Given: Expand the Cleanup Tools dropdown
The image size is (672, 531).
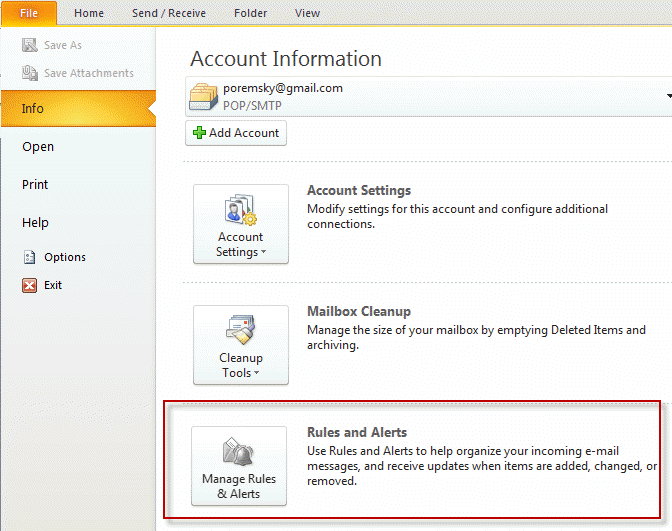Looking at the screenshot, I should coord(240,345).
